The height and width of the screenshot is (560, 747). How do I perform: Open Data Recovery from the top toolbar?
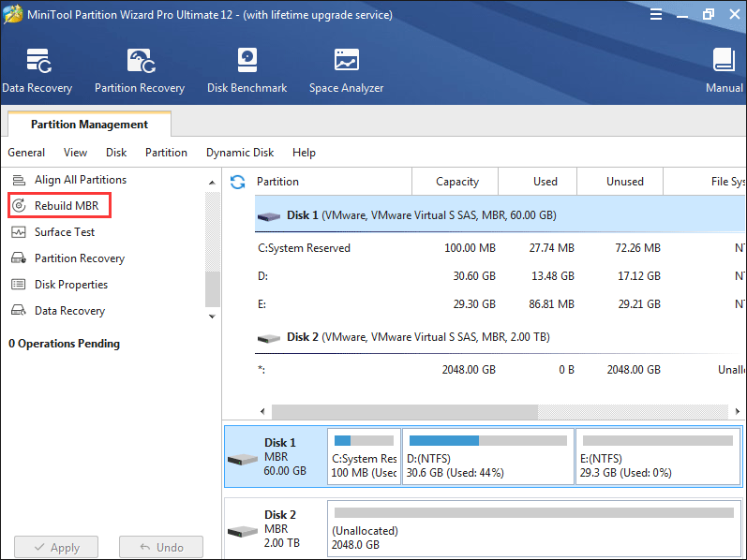click(x=36, y=70)
